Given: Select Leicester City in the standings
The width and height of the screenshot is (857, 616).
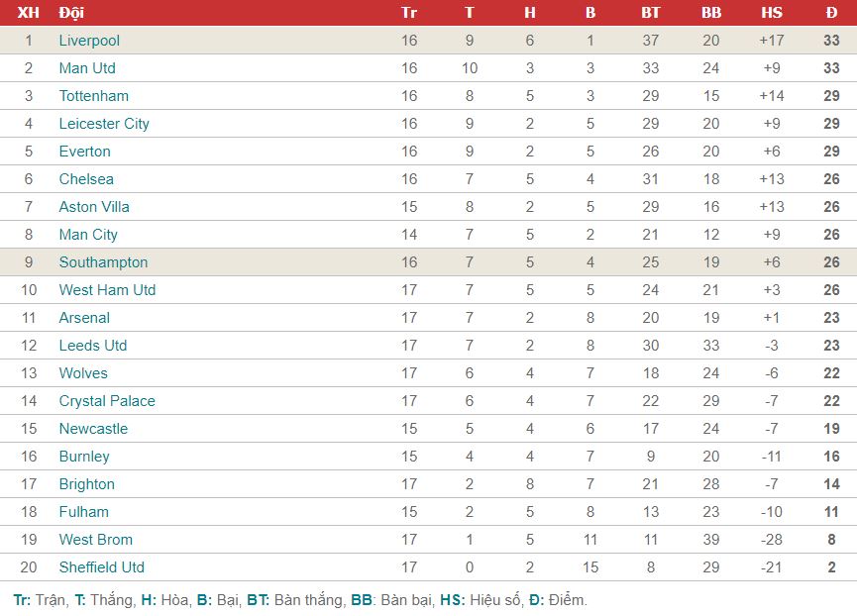Looking at the screenshot, I should coord(104,124).
